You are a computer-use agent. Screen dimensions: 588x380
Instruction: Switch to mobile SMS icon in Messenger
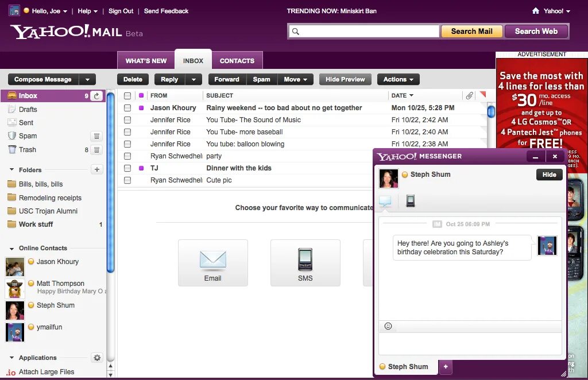click(410, 201)
